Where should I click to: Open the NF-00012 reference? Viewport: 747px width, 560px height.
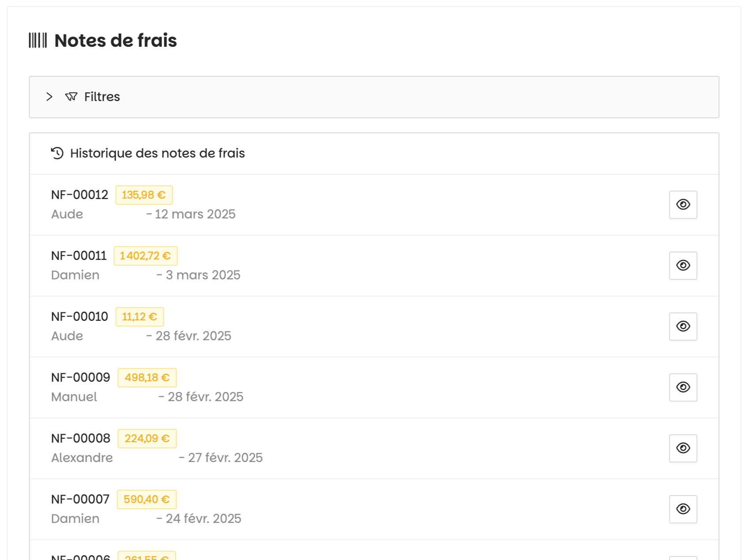[79, 195]
